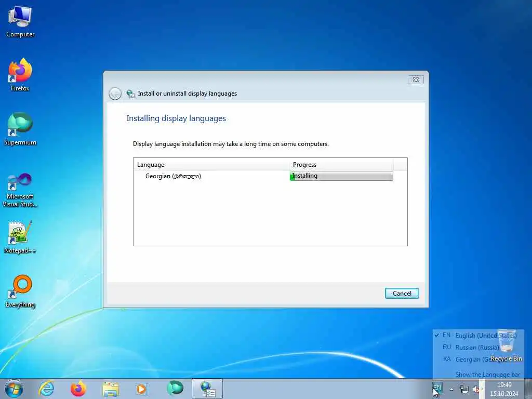Viewport: 532px width, 399px height.
Task: Open Windows Media Player from the taskbar
Action: (x=142, y=389)
